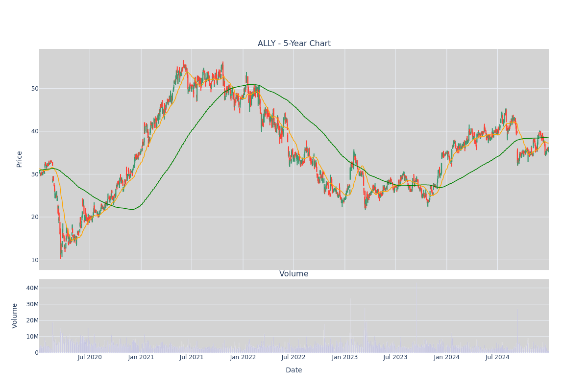The height and width of the screenshot is (392, 588).
Task: Select the "30M" volume axis value
Action: click(x=32, y=304)
